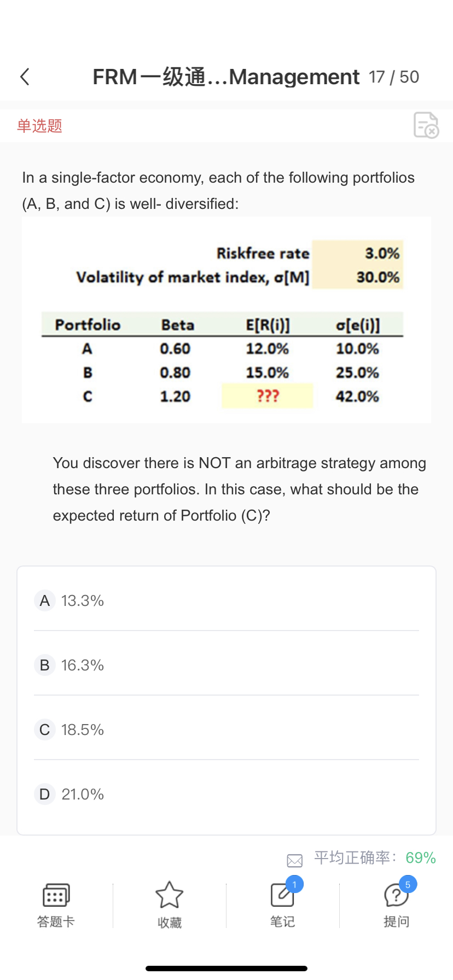Tap the notes badge showing 1
Screen dimensions: 453x980
tap(294, 884)
